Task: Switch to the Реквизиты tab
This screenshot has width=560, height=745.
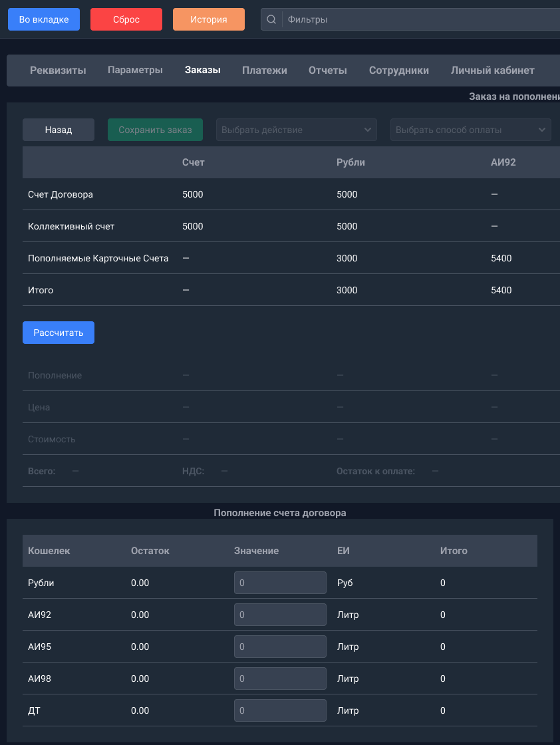Action: 58,71
